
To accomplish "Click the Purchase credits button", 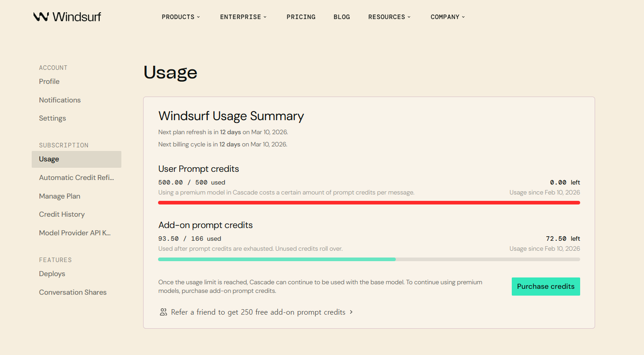I will point(546,287).
